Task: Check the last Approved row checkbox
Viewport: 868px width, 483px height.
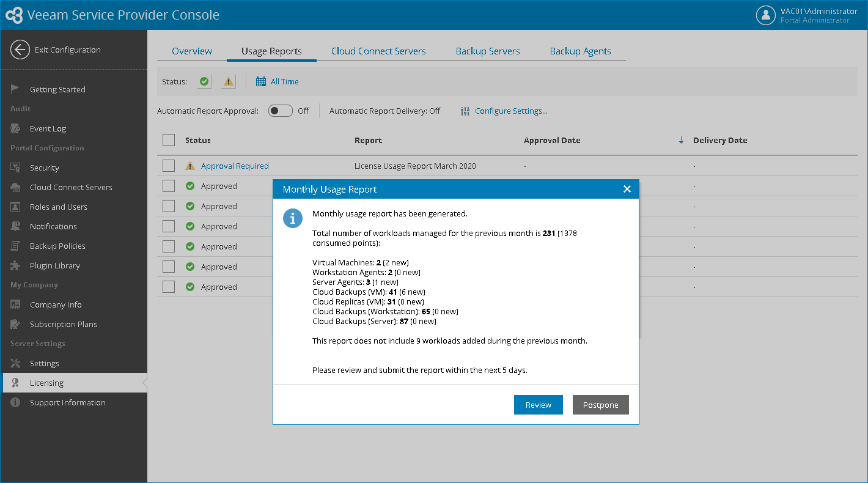Action: (x=169, y=287)
